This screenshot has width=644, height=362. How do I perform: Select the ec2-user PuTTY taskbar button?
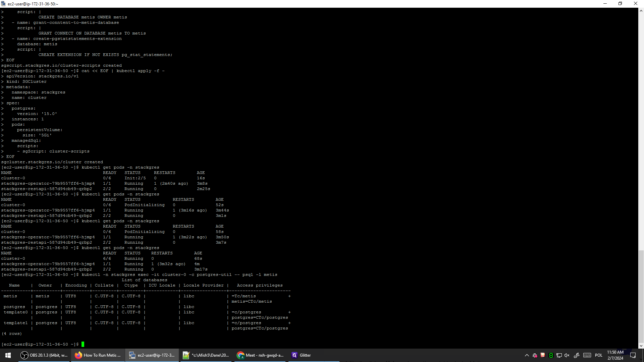(x=152, y=355)
